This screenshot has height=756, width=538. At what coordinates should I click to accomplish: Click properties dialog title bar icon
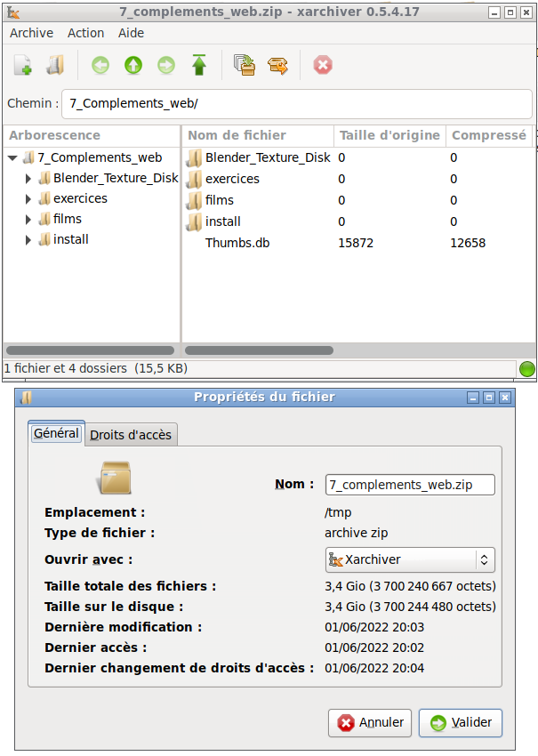(x=27, y=398)
